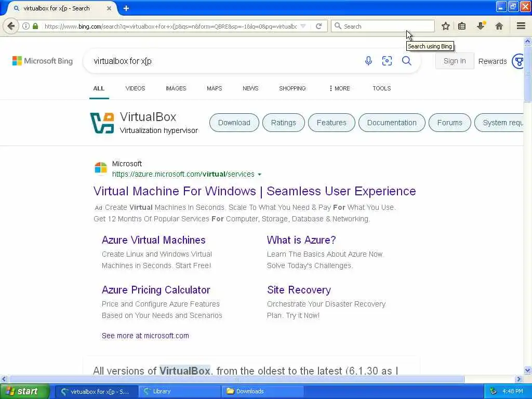The width and height of the screenshot is (532, 399).
Task: Click the horizontal scrollbar thumb
Action: (236, 379)
